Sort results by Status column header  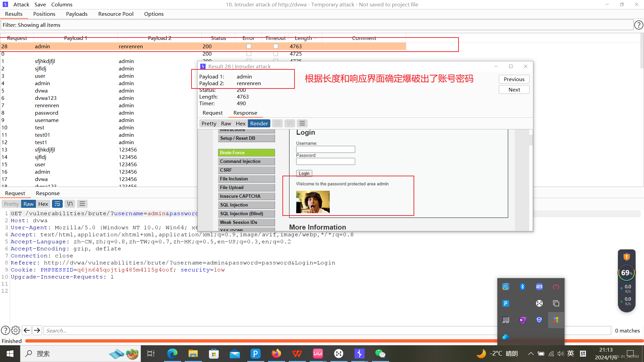218,38
